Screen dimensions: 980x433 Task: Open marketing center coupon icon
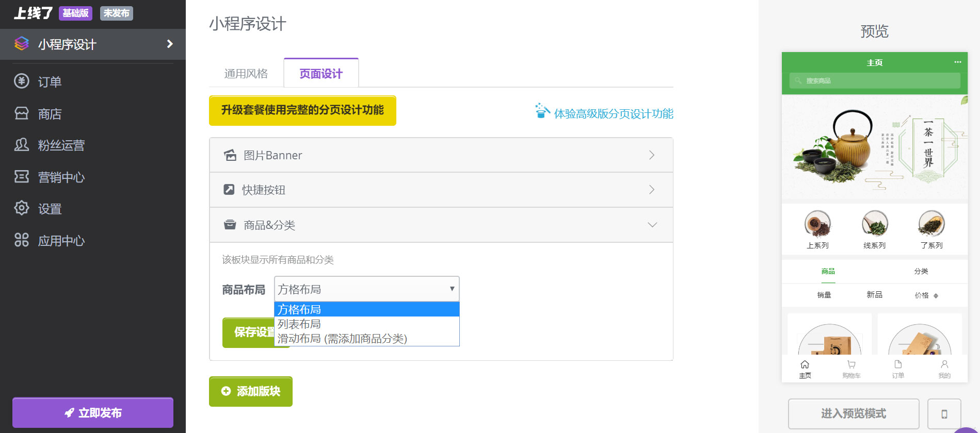click(22, 177)
